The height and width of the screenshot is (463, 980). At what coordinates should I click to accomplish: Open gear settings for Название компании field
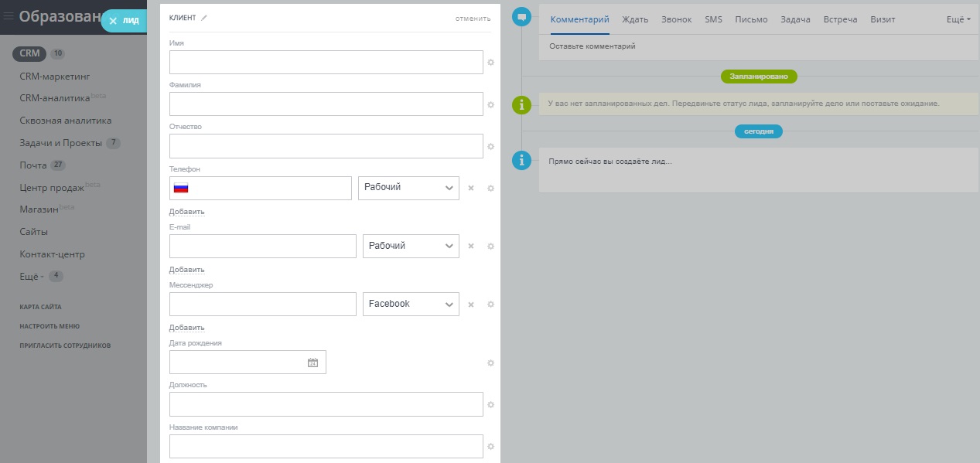pyautogui.click(x=490, y=446)
